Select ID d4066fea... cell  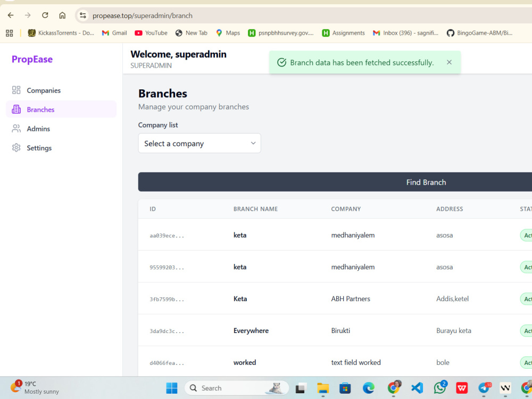click(x=167, y=363)
